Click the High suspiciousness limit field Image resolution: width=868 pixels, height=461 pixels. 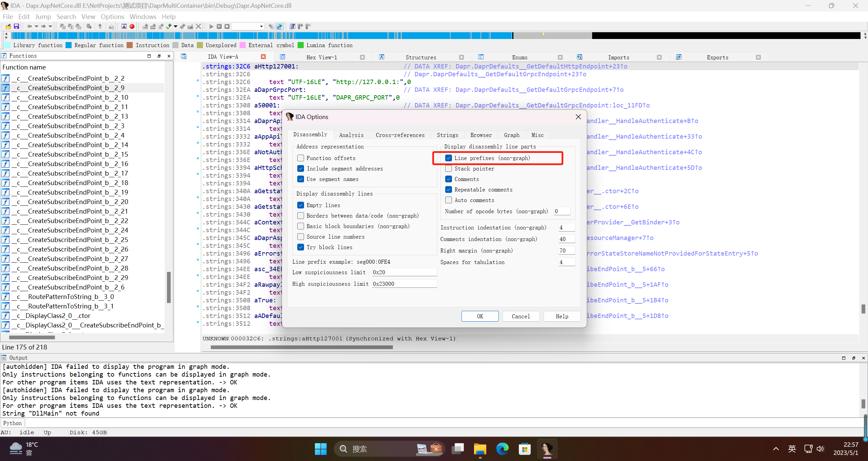[404, 284]
